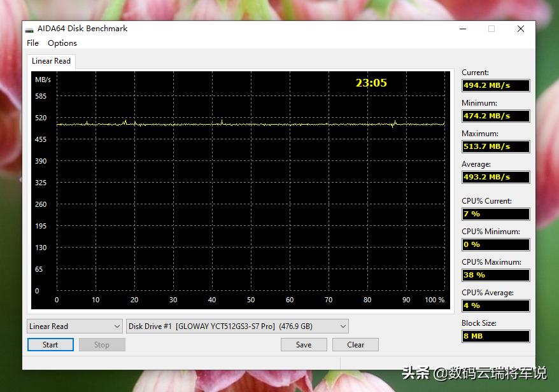Image resolution: width=559 pixels, height=392 pixels.
Task: Click the Block Size 8 MB field
Action: [x=495, y=336]
